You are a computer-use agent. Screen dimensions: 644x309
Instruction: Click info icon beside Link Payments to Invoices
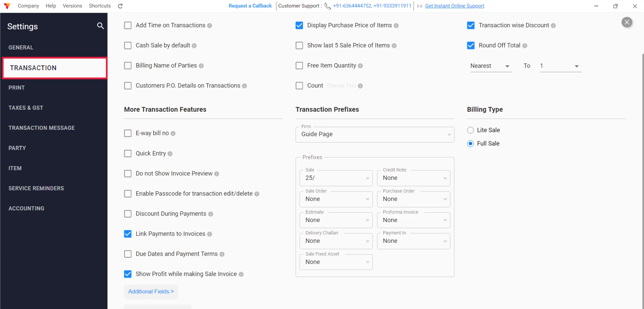[x=210, y=234]
